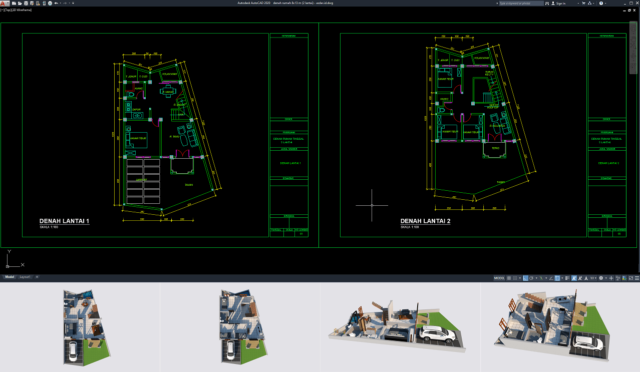The height and width of the screenshot is (372, 640).
Task: Toggle Polar Tracking in status bar
Action: coord(531,278)
